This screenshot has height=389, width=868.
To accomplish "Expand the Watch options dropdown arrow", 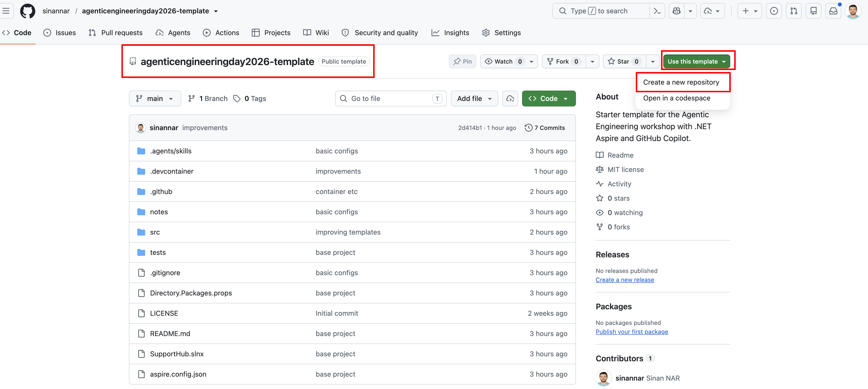I will [x=531, y=61].
